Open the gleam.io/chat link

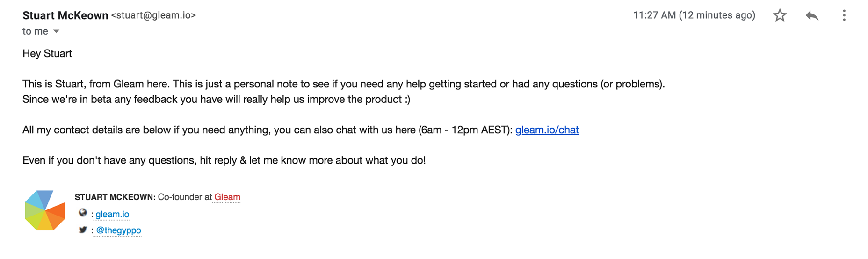click(547, 130)
